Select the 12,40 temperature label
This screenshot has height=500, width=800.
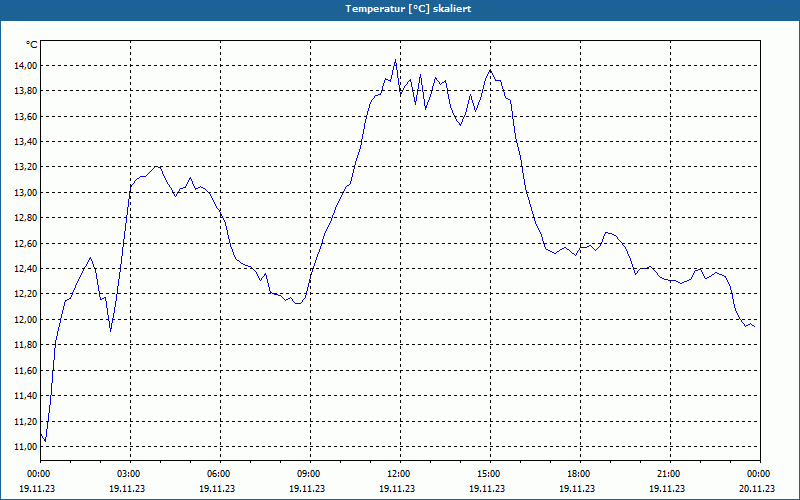tap(25, 268)
